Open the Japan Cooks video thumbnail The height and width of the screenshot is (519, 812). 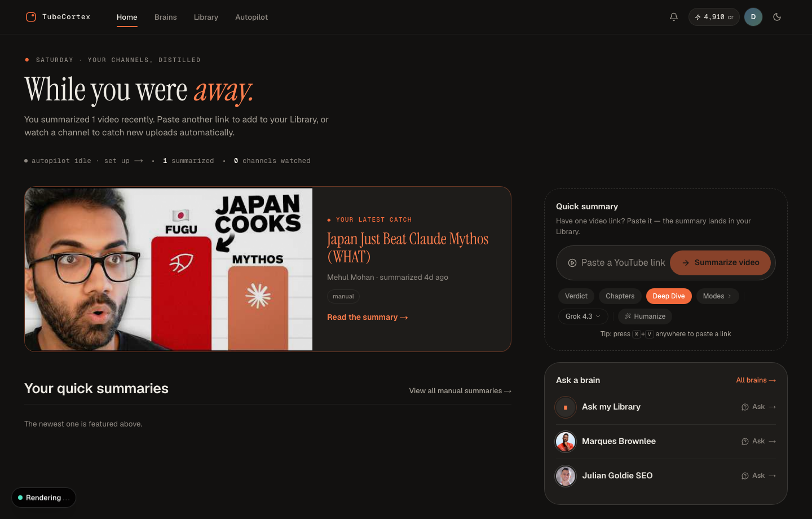(x=169, y=269)
